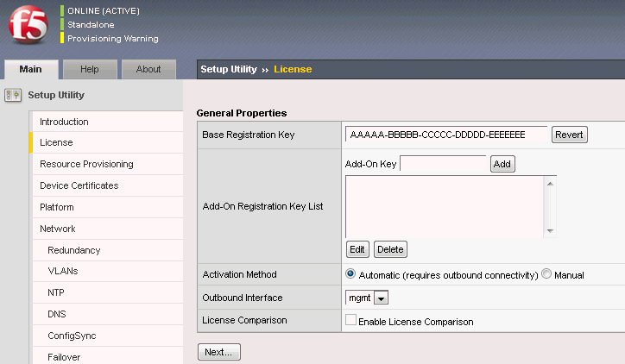This screenshot has height=364, width=625.
Task: Click the Add button for Add-On Key
Action: pyautogui.click(x=502, y=164)
